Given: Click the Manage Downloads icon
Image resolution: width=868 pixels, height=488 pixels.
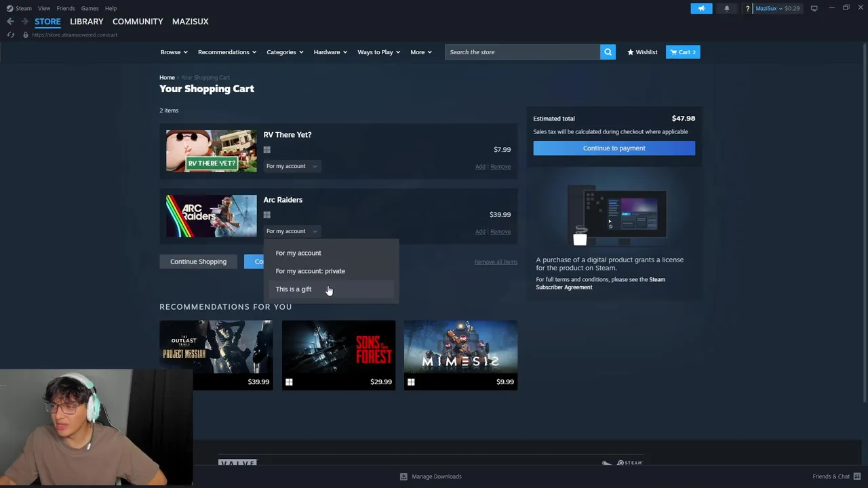Looking at the screenshot, I should coord(403,476).
